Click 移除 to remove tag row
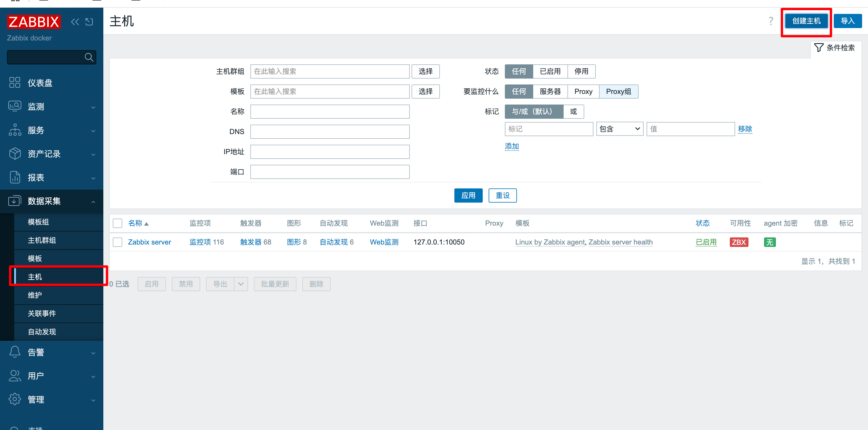 [745, 129]
